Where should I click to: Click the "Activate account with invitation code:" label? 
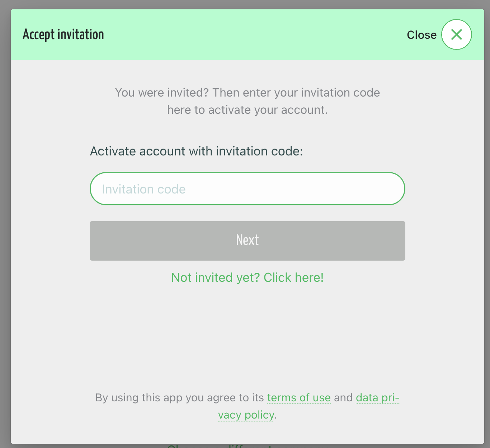click(x=196, y=151)
